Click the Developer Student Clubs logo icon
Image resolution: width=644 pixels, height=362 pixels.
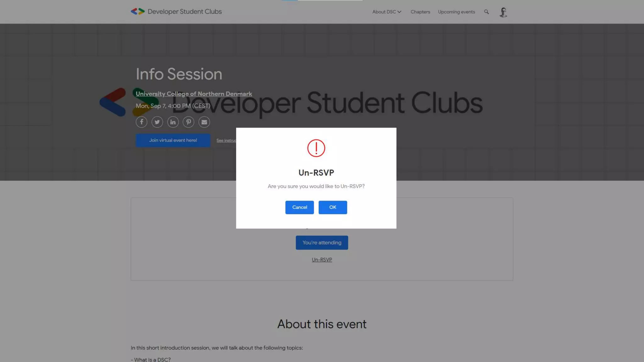point(137,12)
